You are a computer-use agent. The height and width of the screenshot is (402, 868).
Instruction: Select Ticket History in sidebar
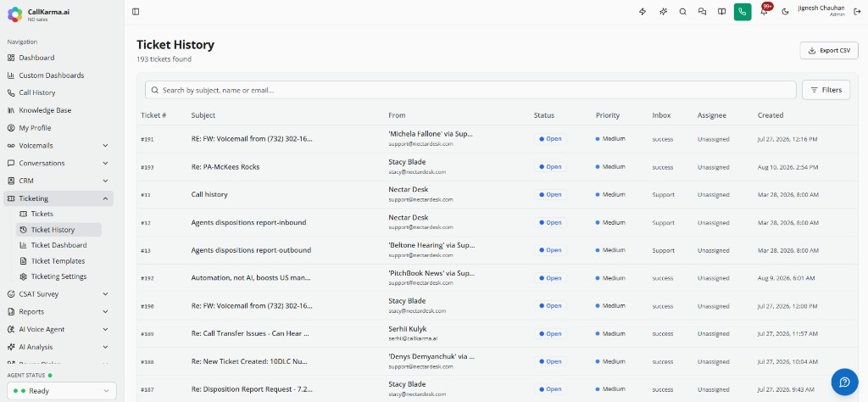(58, 230)
